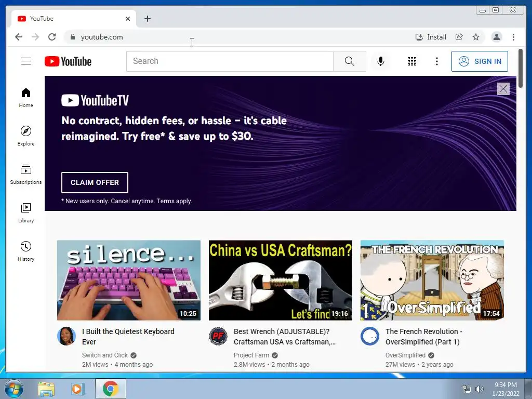This screenshot has height=399, width=532.
Task: Open the silence keyboard video thumbnail
Action: 129,280
